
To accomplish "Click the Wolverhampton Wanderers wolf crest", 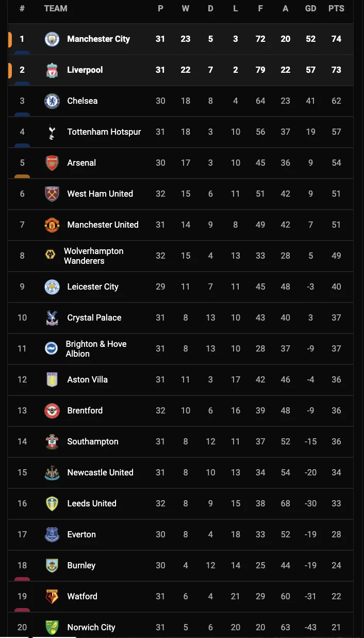I will pyautogui.click(x=50, y=254).
